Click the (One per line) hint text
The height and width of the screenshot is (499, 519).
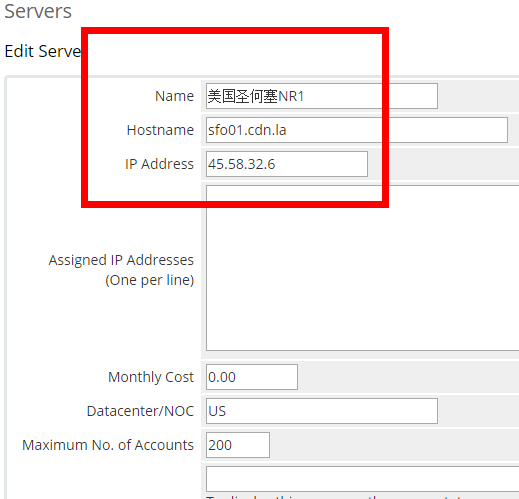tap(150, 280)
